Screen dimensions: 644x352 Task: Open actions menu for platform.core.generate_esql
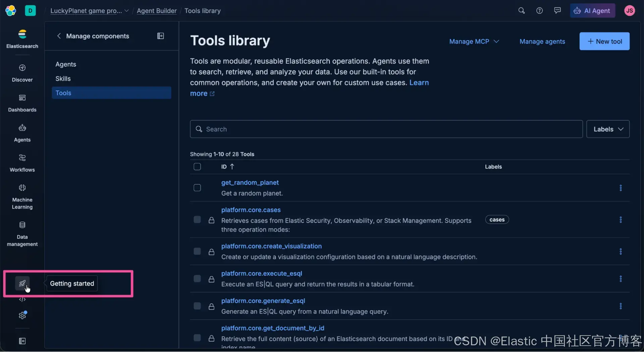(621, 306)
